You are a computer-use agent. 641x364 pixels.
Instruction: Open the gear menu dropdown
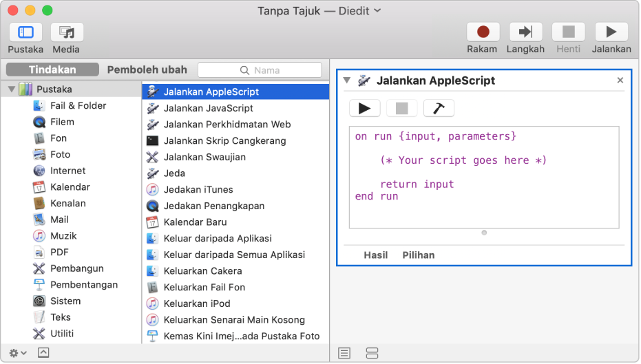pyautogui.click(x=18, y=352)
